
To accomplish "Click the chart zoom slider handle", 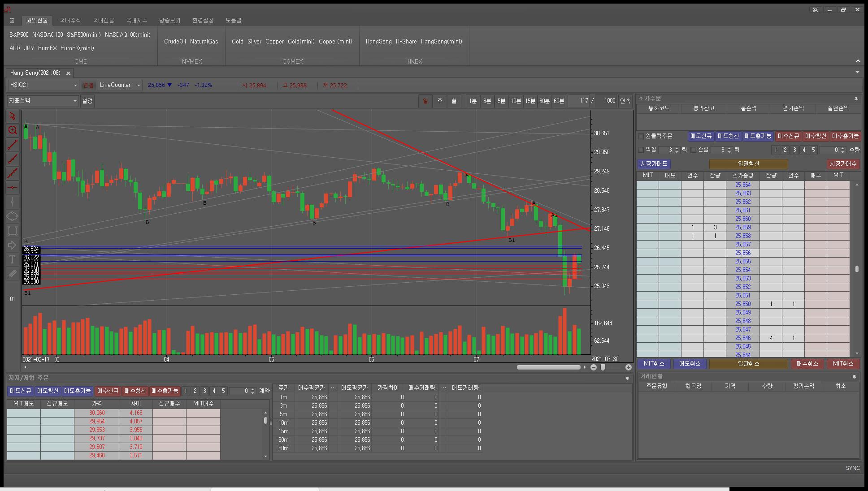I will click(603, 367).
